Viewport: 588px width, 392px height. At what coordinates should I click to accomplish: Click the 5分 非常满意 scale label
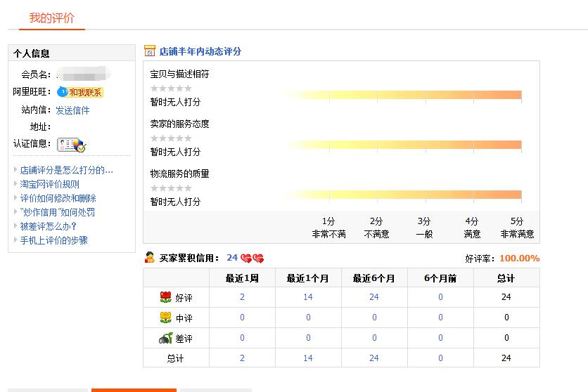click(517, 228)
